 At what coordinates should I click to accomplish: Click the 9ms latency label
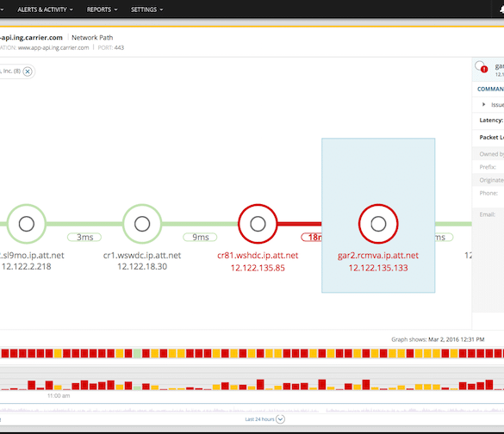click(200, 237)
